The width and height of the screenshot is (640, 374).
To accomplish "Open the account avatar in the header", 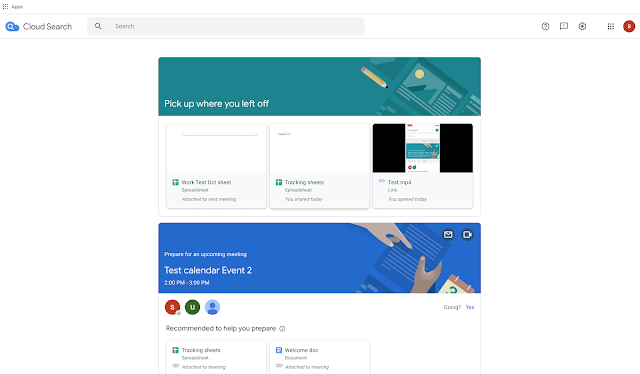I will (x=629, y=26).
